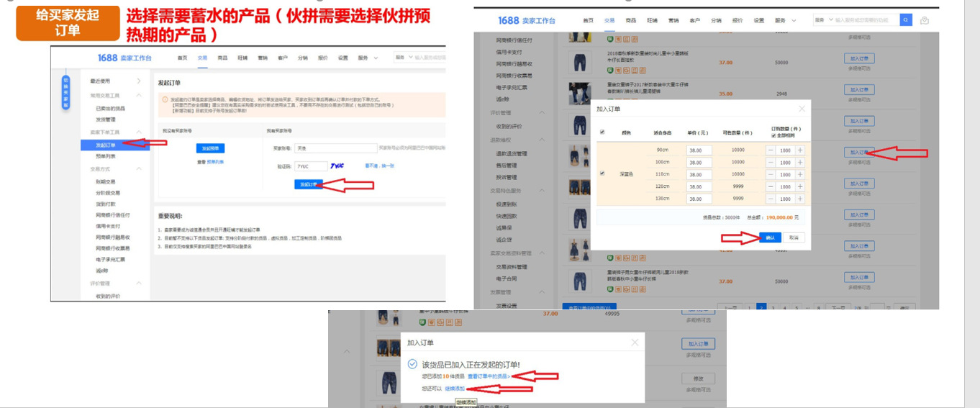Viewport: 980px width, 408px height.
Task: Collapse 卖家下单工具 section, left screenshot
Action: click(139, 132)
